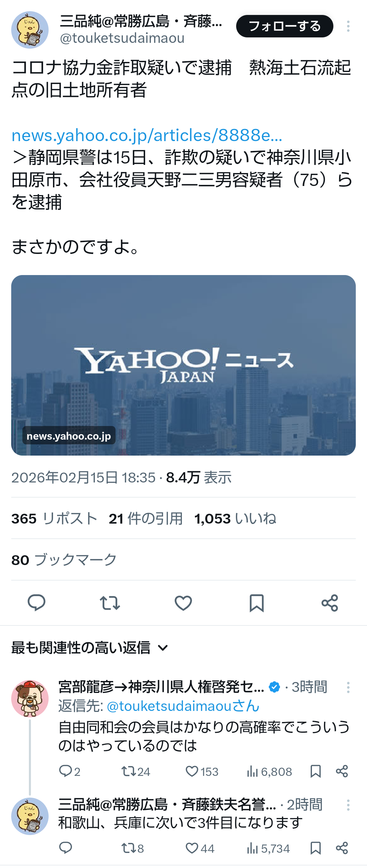View the 365 リポスト list
The image size is (367, 868).
tap(54, 519)
